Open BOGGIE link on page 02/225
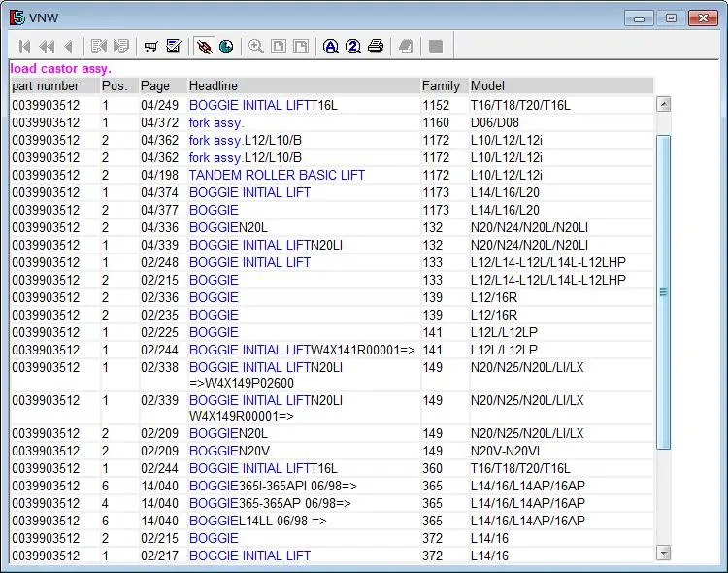The image size is (728, 573). (x=214, y=333)
